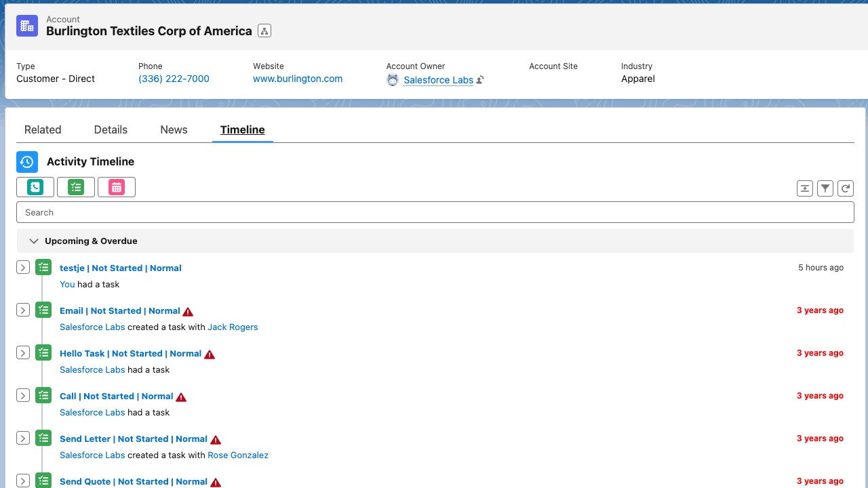The height and width of the screenshot is (488, 868).
Task: Click the expand all timeline items icon
Action: point(805,188)
